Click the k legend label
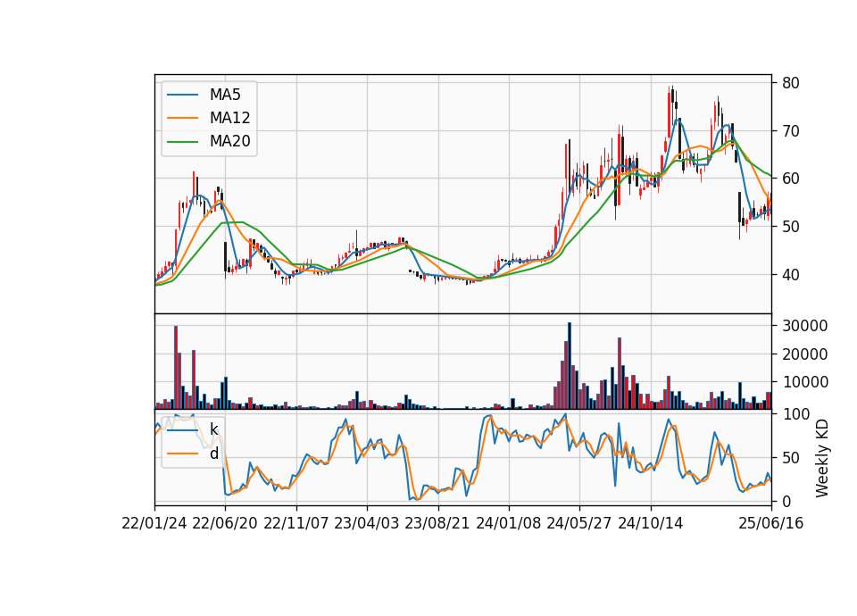The height and width of the screenshot is (616, 857). (x=213, y=429)
